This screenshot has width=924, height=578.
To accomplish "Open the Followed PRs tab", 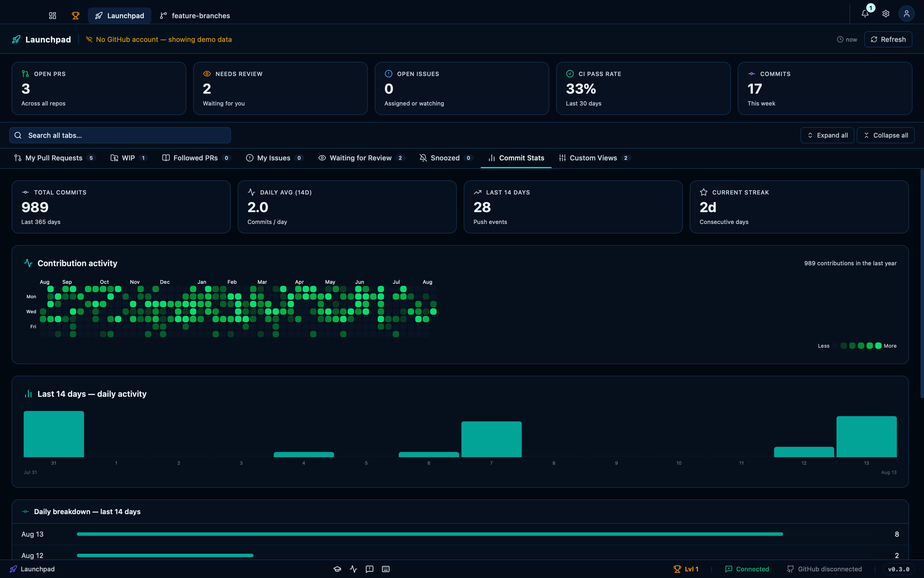I will (x=196, y=158).
